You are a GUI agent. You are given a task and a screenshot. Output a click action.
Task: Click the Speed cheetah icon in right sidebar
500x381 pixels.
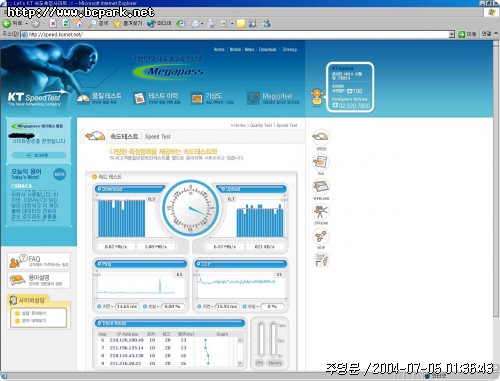coord(321,138)
